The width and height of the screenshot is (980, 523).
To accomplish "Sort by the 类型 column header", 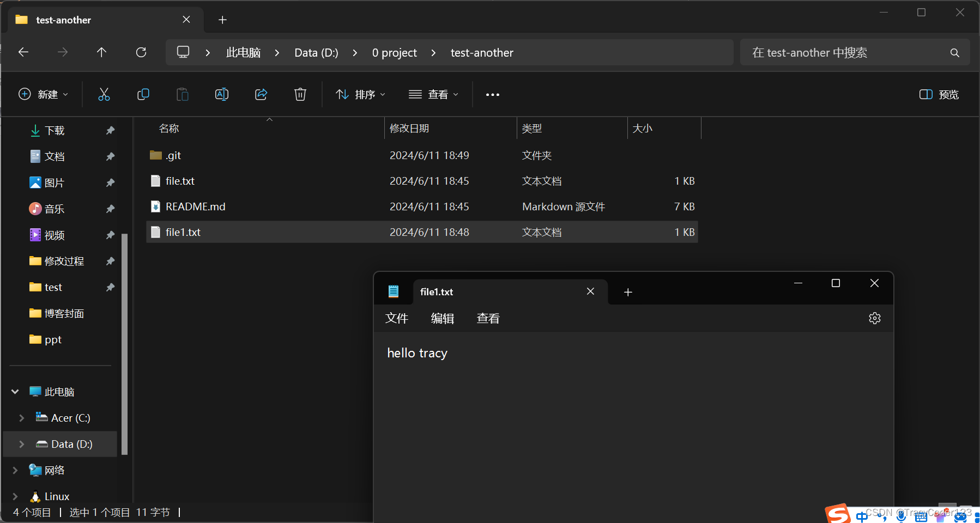I will 532,129.
